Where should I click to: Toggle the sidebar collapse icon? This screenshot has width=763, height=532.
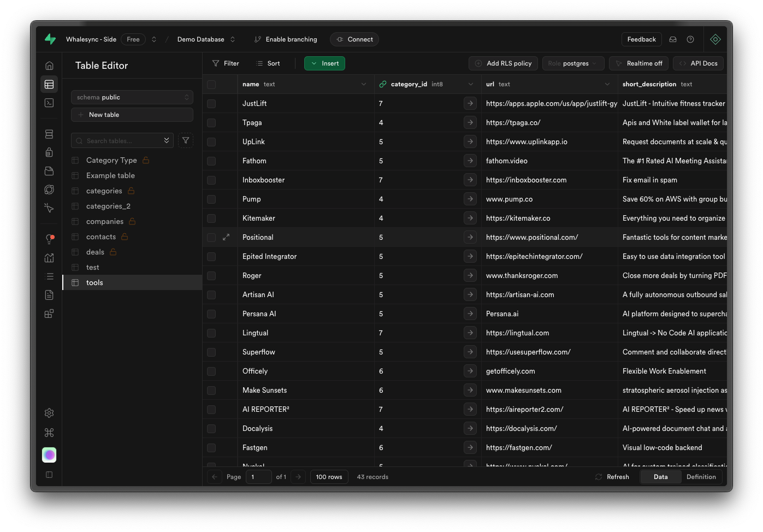pos(49,475)
